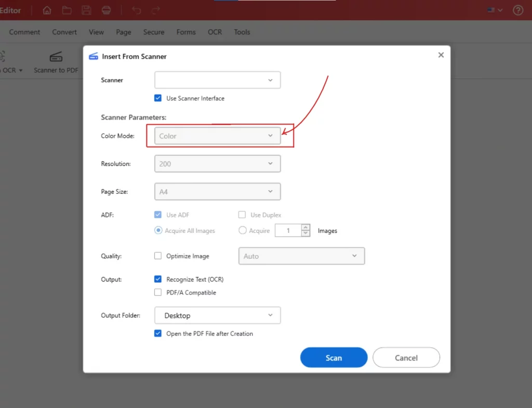This screenshot has width=532, height=408.
Task: Open the View menu
Action: pyautogui.click(x=96, y=32)
